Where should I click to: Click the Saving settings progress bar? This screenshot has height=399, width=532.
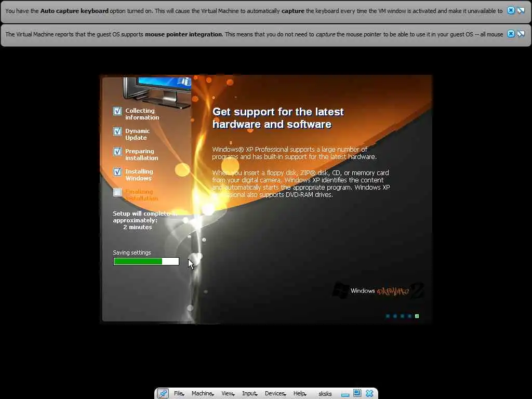146,261
